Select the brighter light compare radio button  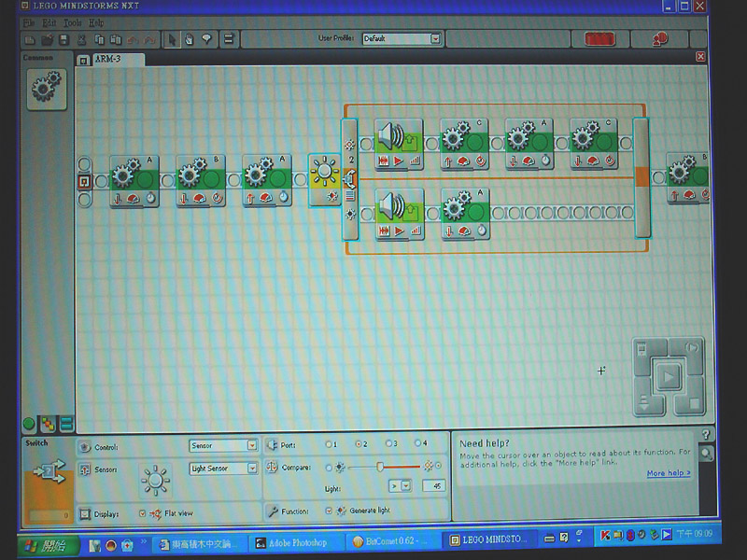click(x=438, y=465)
